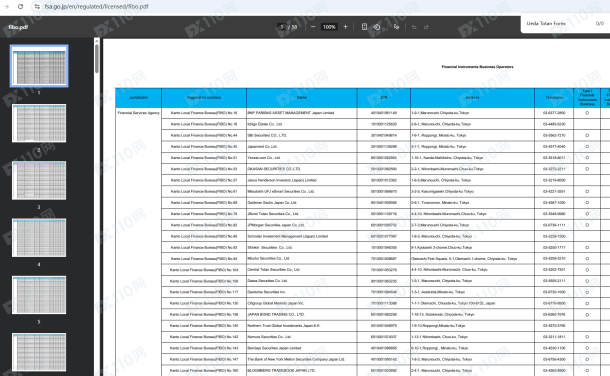Screen dimensions: 610x376
Task: Click the OKASAN SECURITIES CO.,LTD. name
Action: [274, 169]
